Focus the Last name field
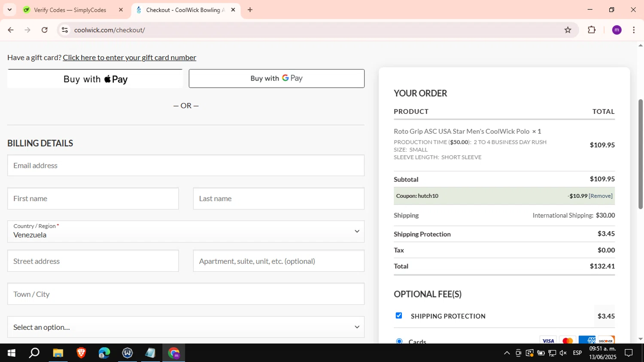The height and width of the screenshot is (362, 644). click(x=279, y=198)
